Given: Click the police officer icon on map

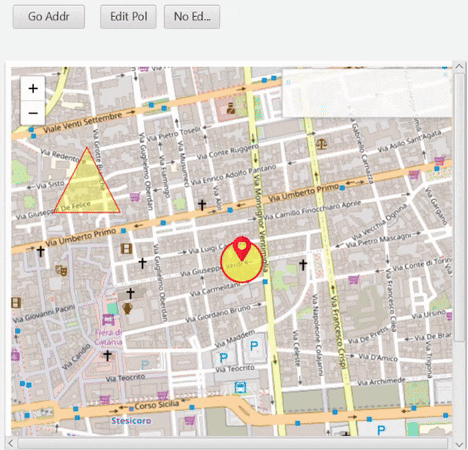Looking at the screenshot, I should [231, 108].
